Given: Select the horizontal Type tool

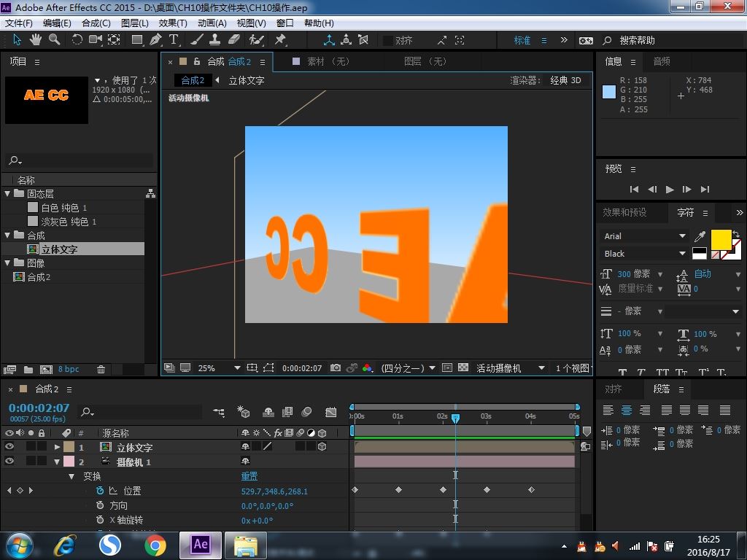Looking at the screenshot, I should [174, 39].
